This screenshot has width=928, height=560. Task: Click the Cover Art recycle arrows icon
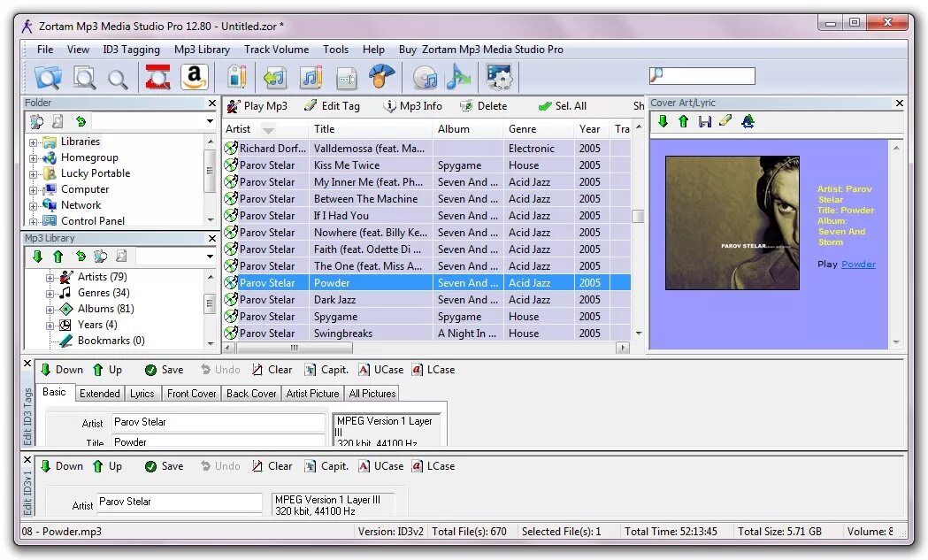click(x=748, y=121)
